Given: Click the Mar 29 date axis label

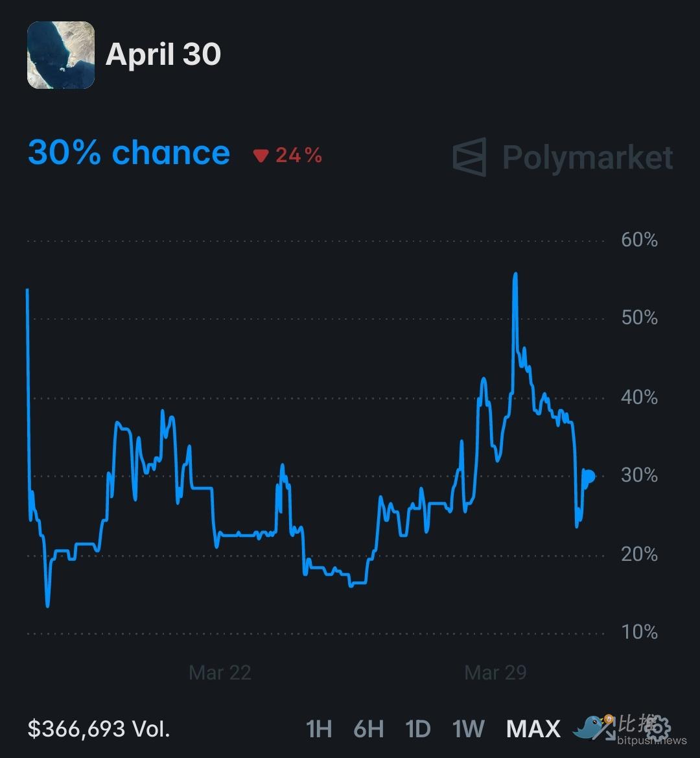Looking at the screenshot, I should click(495, 672).
